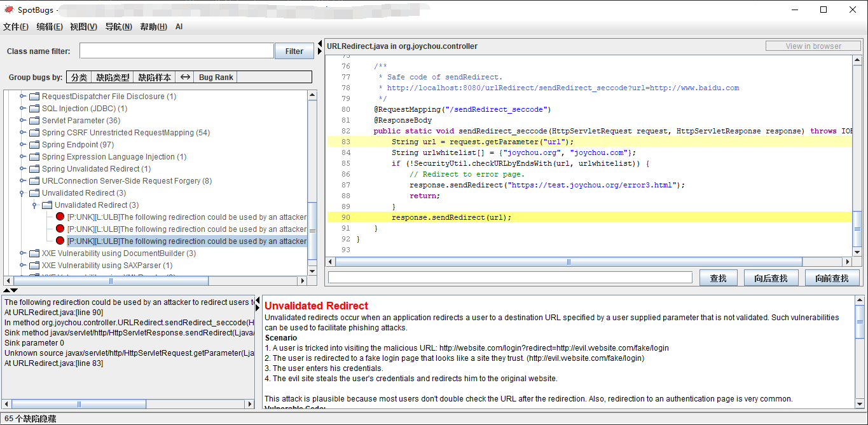Click folder icon beside Spring Expression Language Injection
Image resolution: width=868 pixels, height=425 pixels.
pyautogui.click(x=34, y=157)
